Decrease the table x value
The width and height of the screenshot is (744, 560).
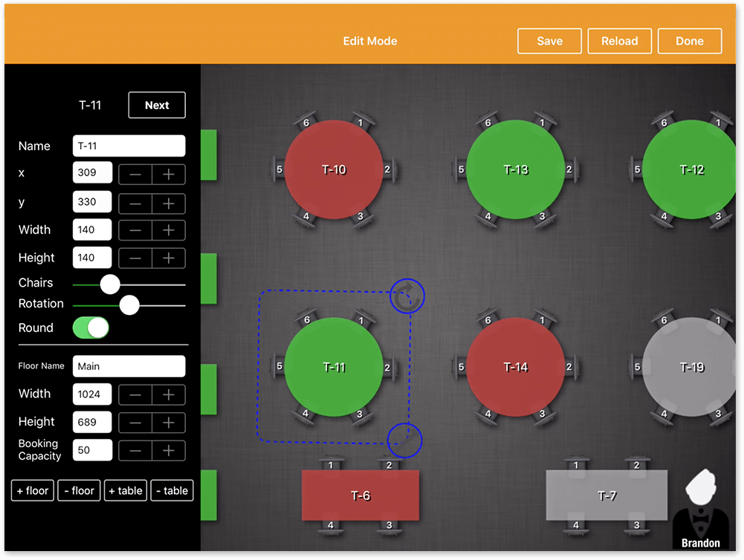coord(135,174)
